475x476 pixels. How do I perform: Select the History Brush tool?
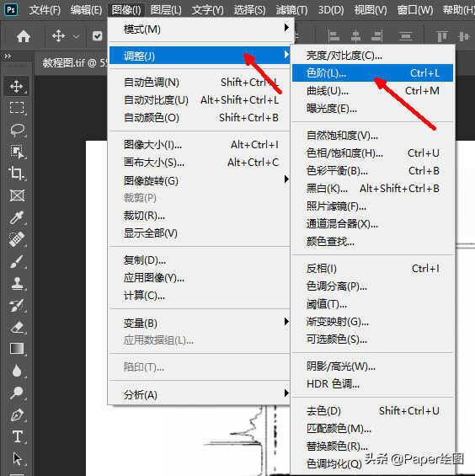pyautogui.click(x=17, y=305)
